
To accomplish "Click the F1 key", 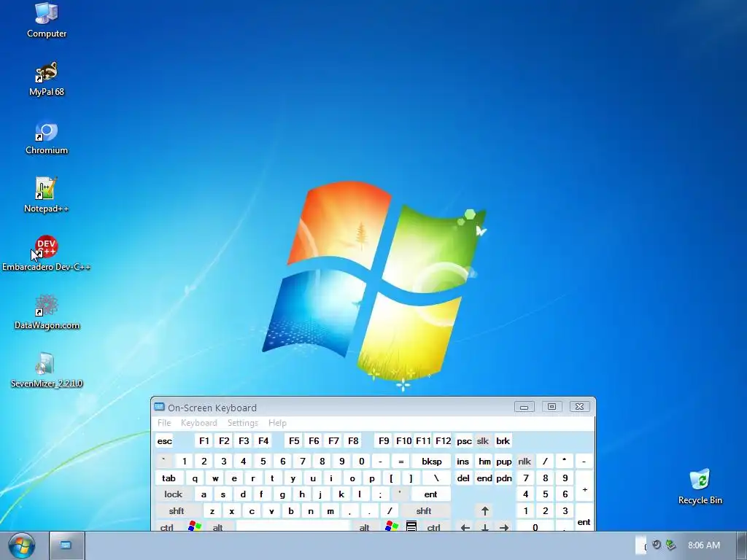I will (x=204, y=441).
